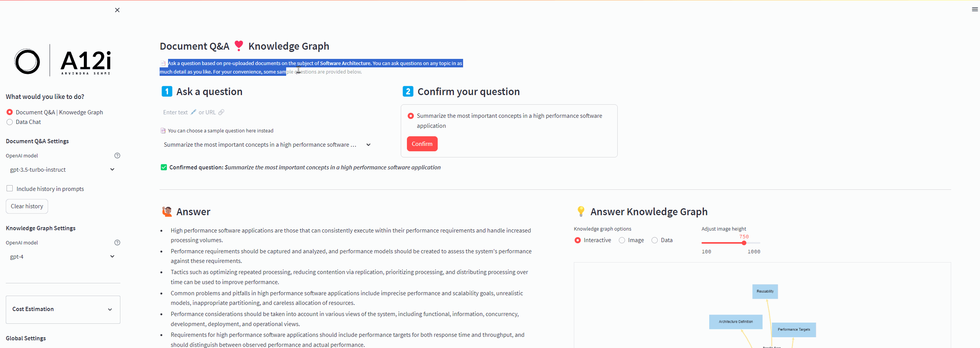Click the A12i logo image
The height and width of the screenshot is (348, 980).
pyautogui.click(x=63, y=61)
